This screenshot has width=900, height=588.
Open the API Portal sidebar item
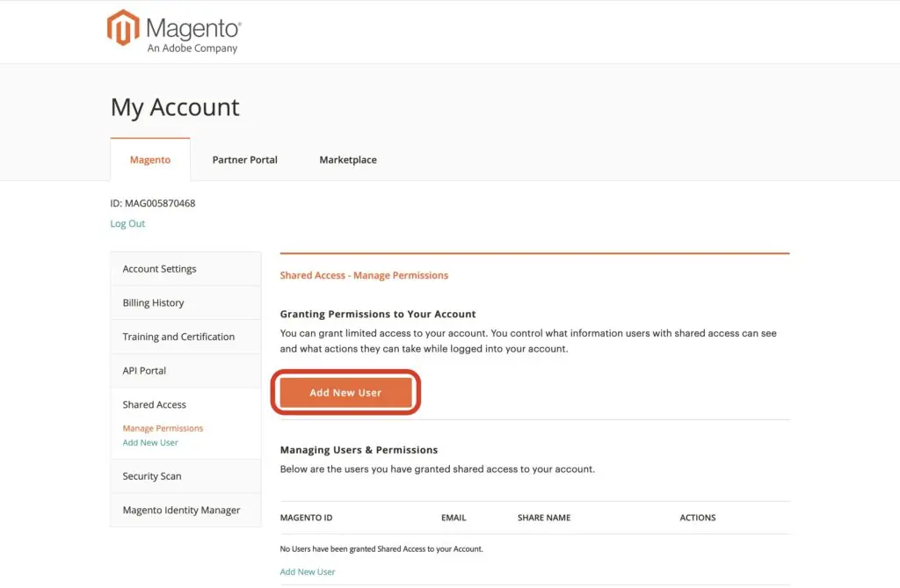(185, 370)
